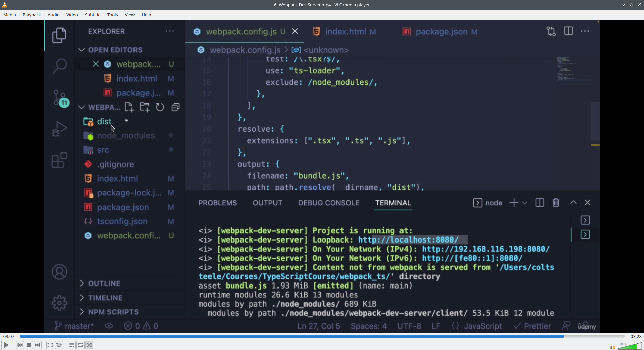The image size is (644, 350).
Task: Maximize the terminal panel with up chevron
Action: pos(573,202)
